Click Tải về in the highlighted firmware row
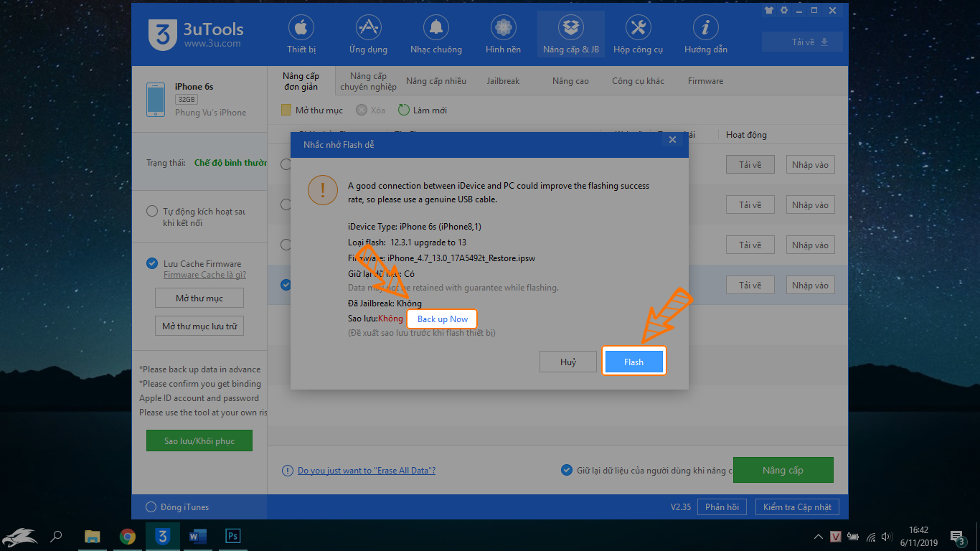 point(750,285)
